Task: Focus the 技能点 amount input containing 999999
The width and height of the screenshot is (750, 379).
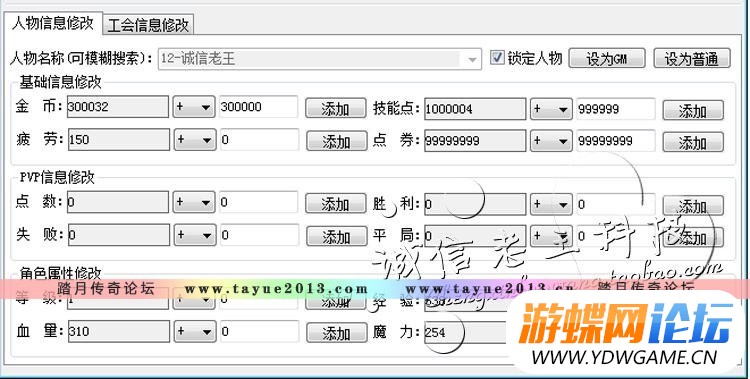Action: pyautogui.click(x=616, y=109)
